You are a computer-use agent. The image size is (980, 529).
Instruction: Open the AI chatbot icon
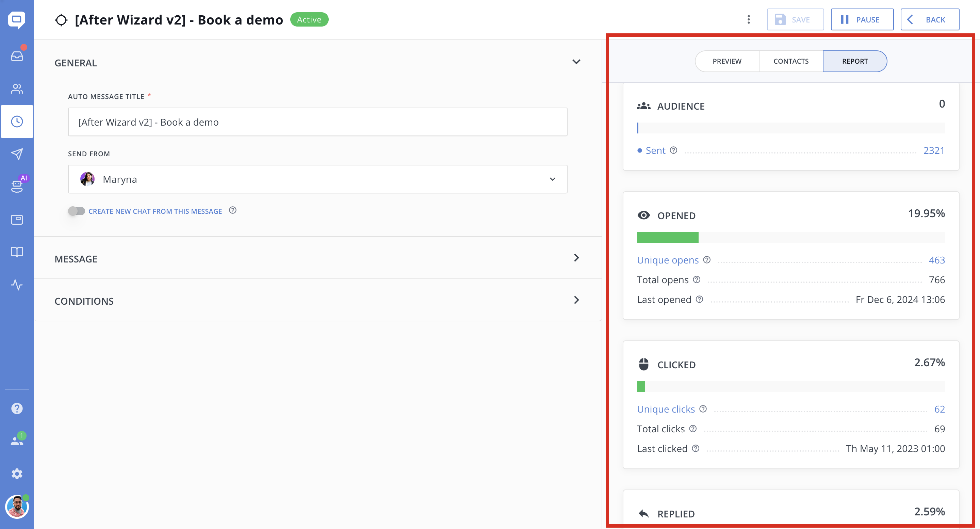click(17, 186)
